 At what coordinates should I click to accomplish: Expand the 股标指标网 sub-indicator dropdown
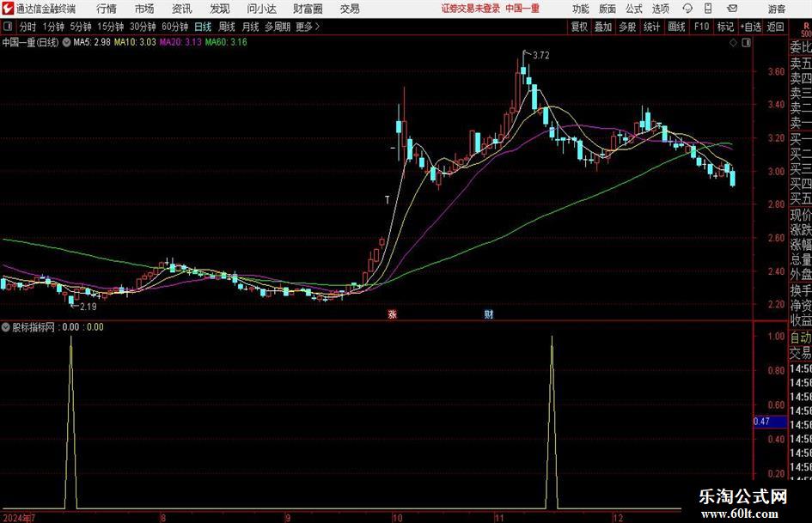[6, 327]
